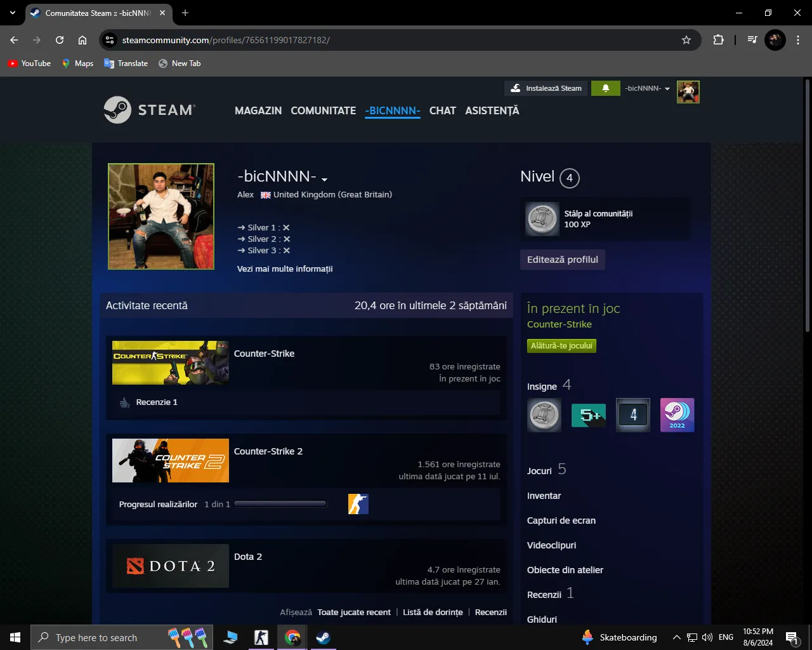Viewport: 812px width, 650px height.
Task: Open the Maps bookmark
Action: pyautogui.click(x=77, y=63)
